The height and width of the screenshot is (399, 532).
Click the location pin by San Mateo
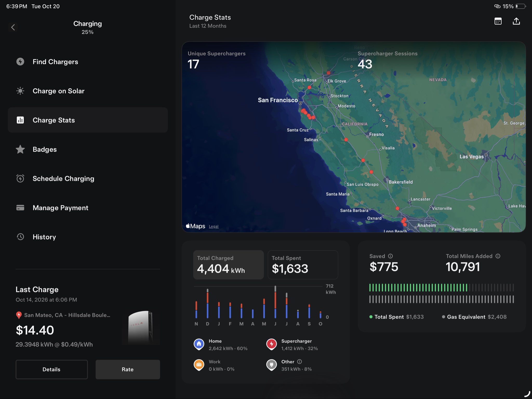click(19, 315)
